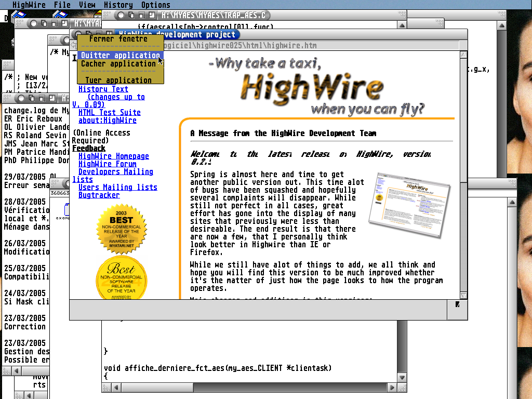The width and height of the screenshot is (532, 399).
Task: Open the History Text link
Action: tap(103, 89)
